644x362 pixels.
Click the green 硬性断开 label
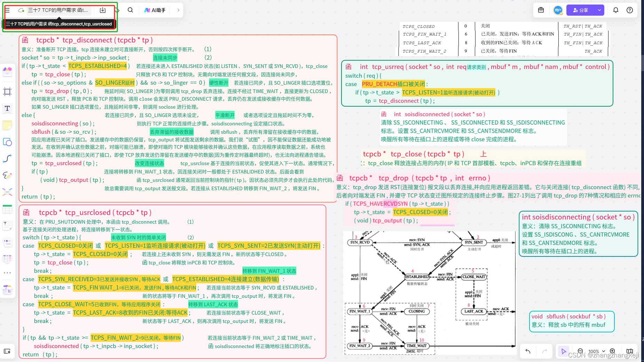click(219, 83)
